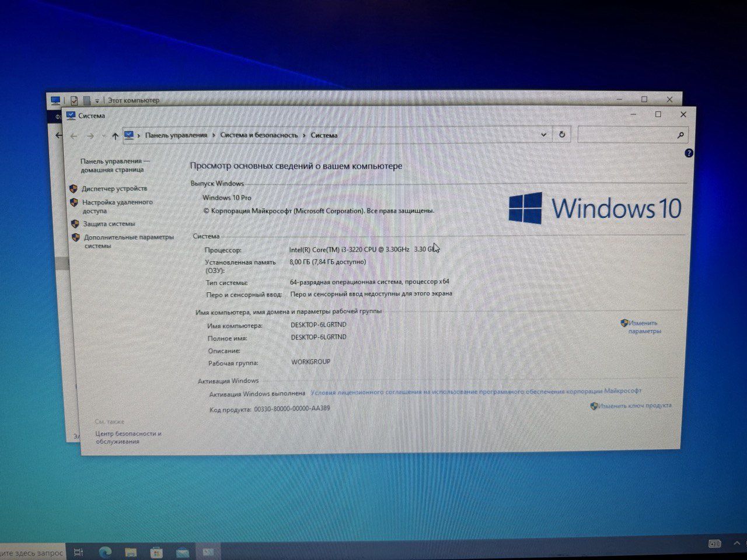Screen dimensions: 747x560
Task: Click the Windows 10 Pro edition text
Action: pyautogui.click(x=227, y=198)
